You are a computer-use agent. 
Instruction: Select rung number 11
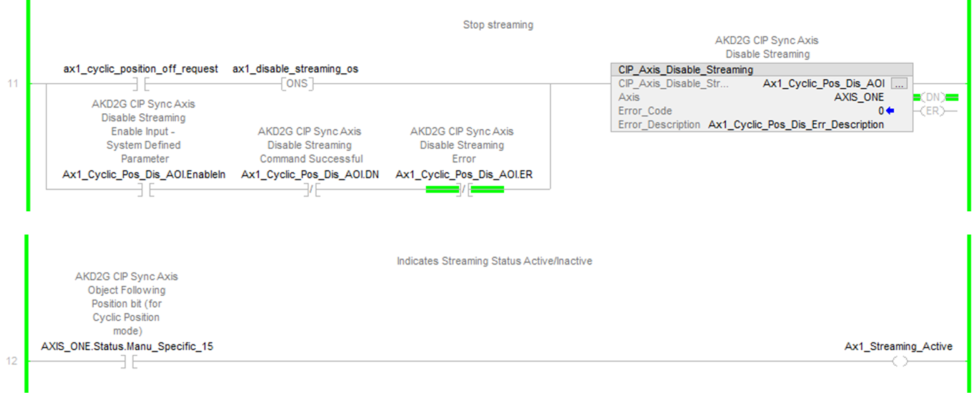(12, 83)
